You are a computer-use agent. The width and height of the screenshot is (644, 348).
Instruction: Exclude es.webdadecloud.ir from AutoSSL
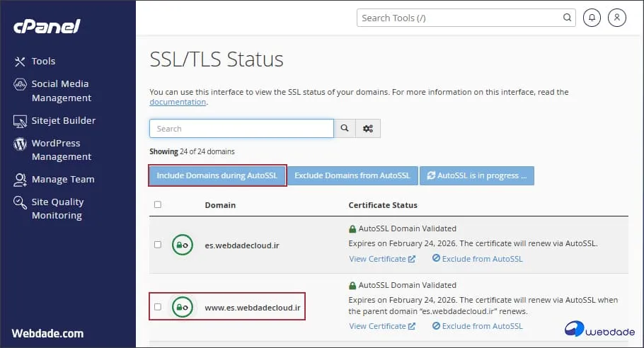coord(477,259)
